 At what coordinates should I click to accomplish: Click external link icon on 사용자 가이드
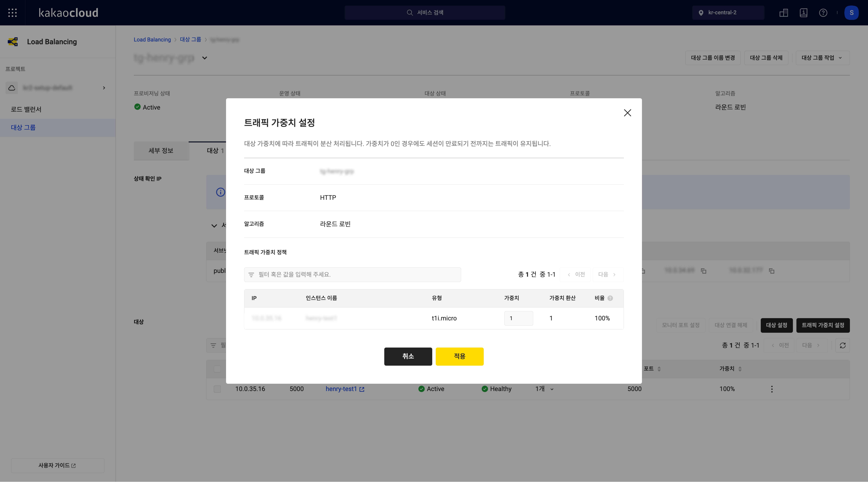(x=73, y=466)
